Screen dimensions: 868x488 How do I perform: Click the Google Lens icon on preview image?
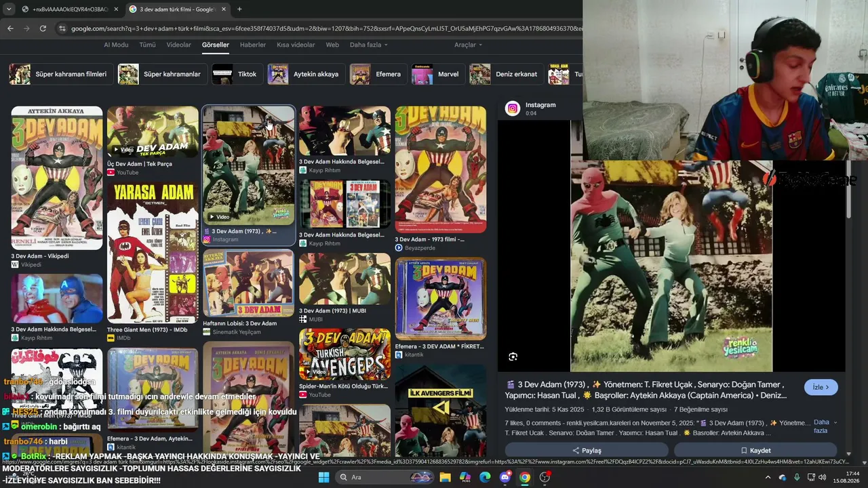pyautogui.click(x=513, y=357)
